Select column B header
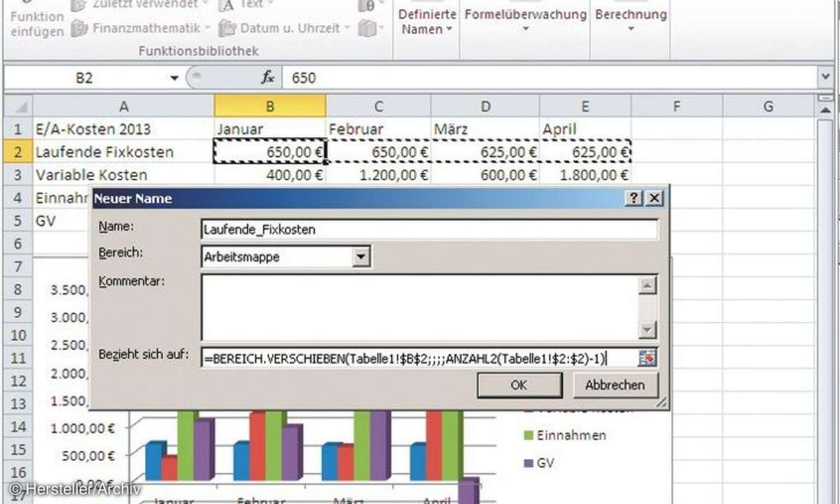 tap(270, 106)
